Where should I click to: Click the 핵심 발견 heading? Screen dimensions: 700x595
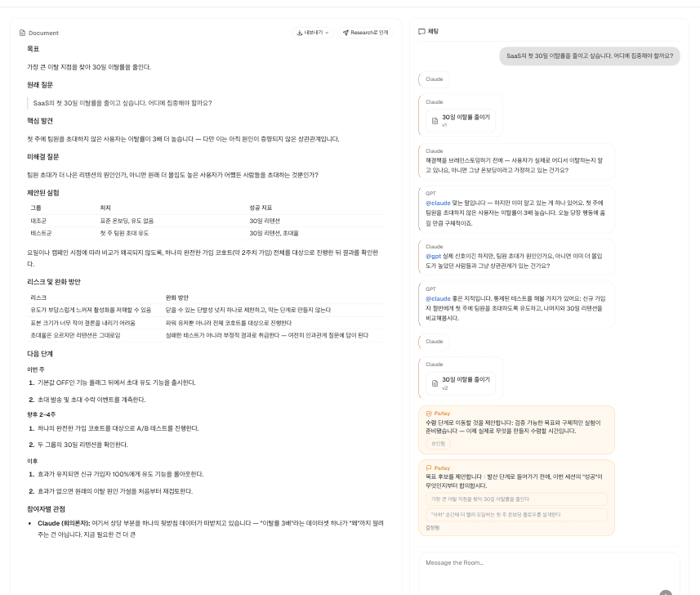click(40, 121)
